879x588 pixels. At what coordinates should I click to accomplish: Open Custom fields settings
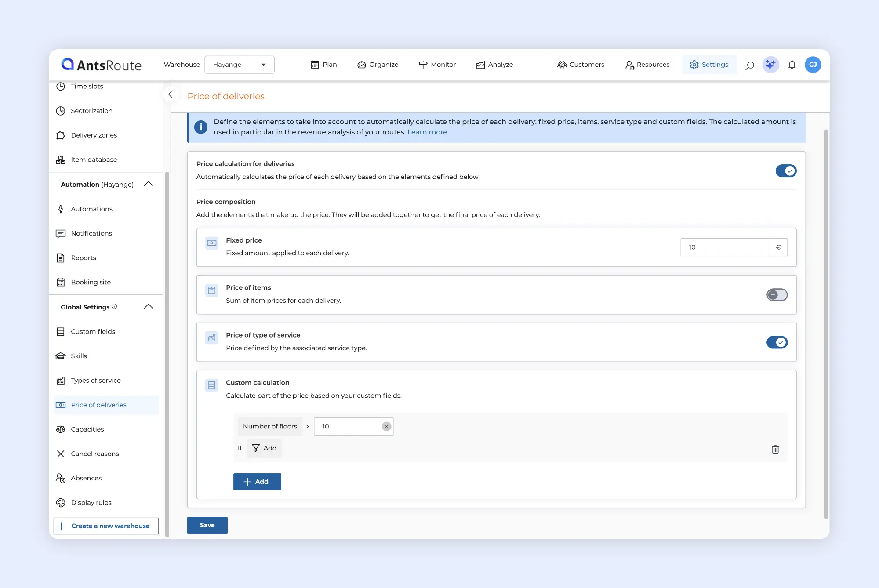tap(106, 332)
